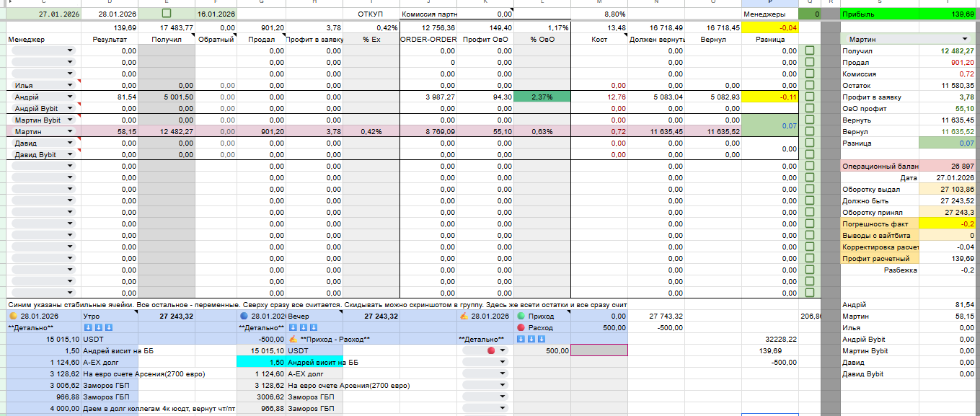980x416 pixels.
Task: Click the chart emoji before **Приход - Расход**
Action: (293, 339)
